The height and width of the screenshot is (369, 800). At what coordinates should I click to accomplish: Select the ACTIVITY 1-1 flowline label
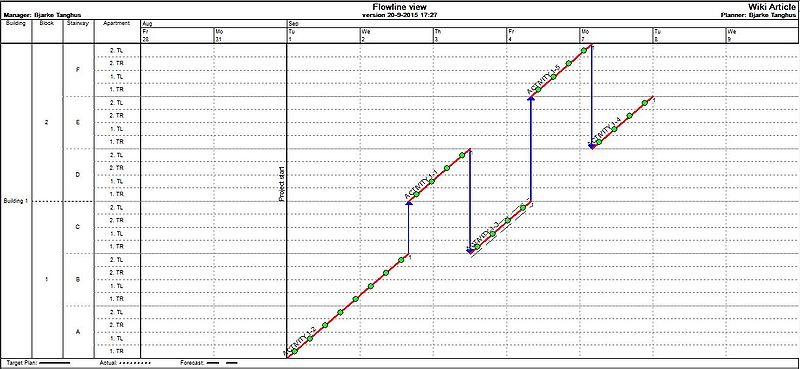421,184
